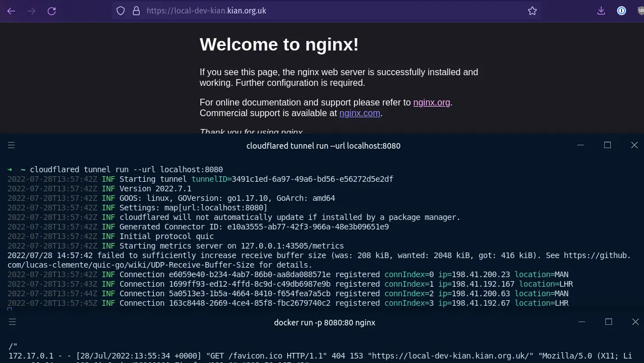Click the metrics server address 127.0.0.1:43505/metrics
This screenshot has height=363, width=644.
[292, 246]
